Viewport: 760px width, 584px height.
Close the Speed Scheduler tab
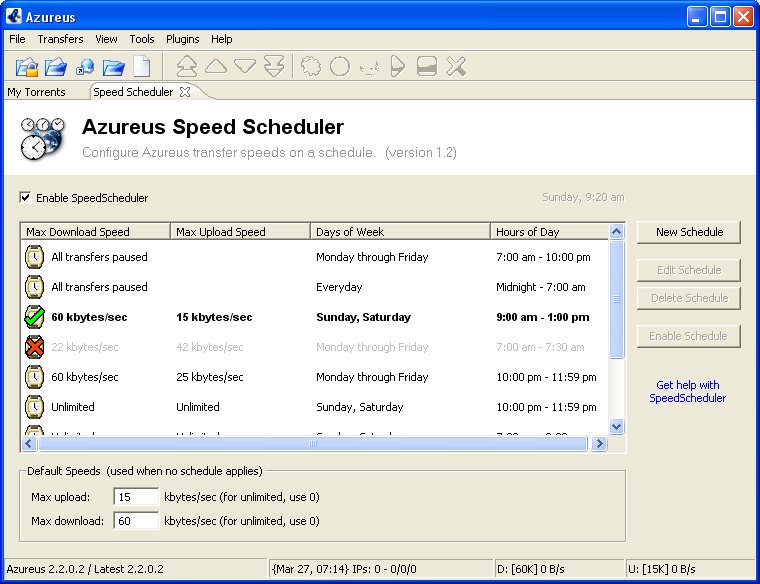[185, 92]
